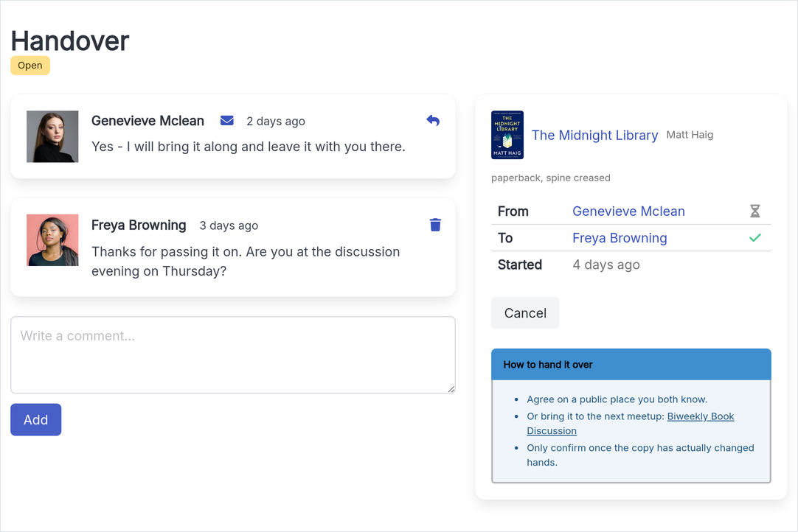798x532 pixels.
Task: Select Freya Browning's name on her comment
Action: [x=139, y=225]
